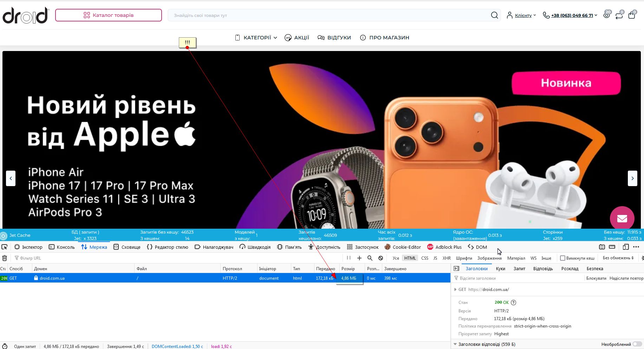Switch to the Консоль tab

tap(62, 247)
